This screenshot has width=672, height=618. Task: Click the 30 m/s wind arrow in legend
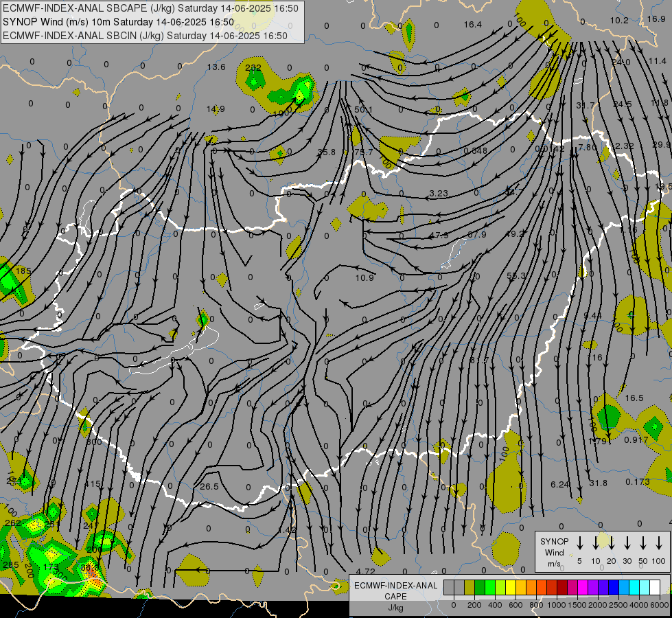pyautogui.click(x=627, y=542)
